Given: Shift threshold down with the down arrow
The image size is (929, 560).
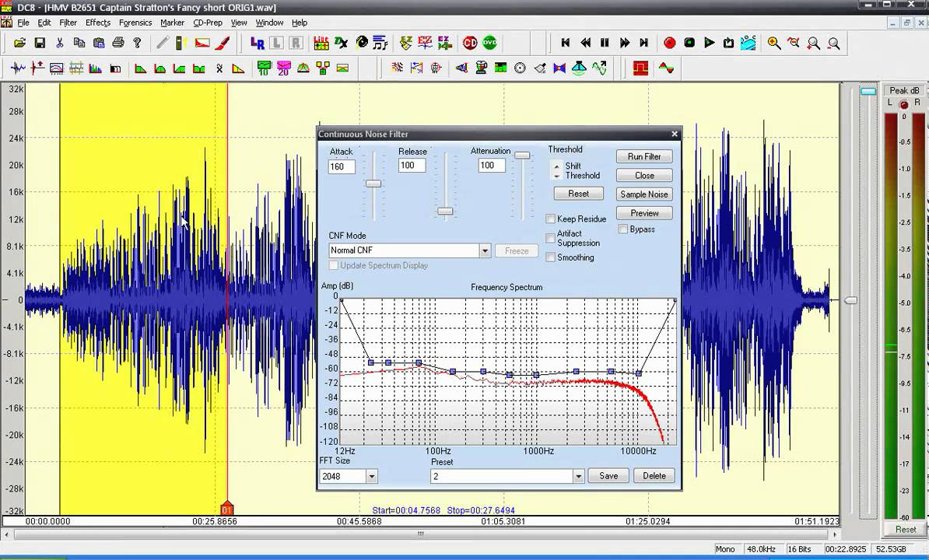Looking at the screenshot, I should (556, 176).
